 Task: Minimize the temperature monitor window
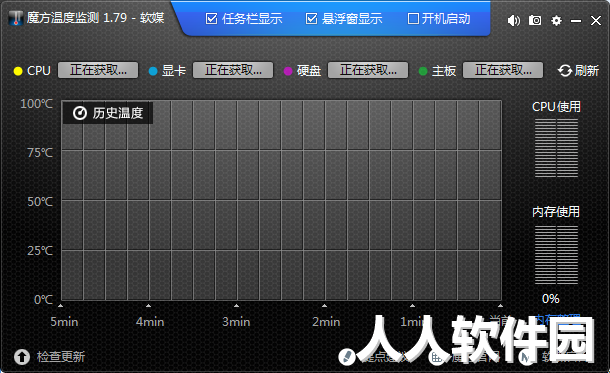point(576,21)
